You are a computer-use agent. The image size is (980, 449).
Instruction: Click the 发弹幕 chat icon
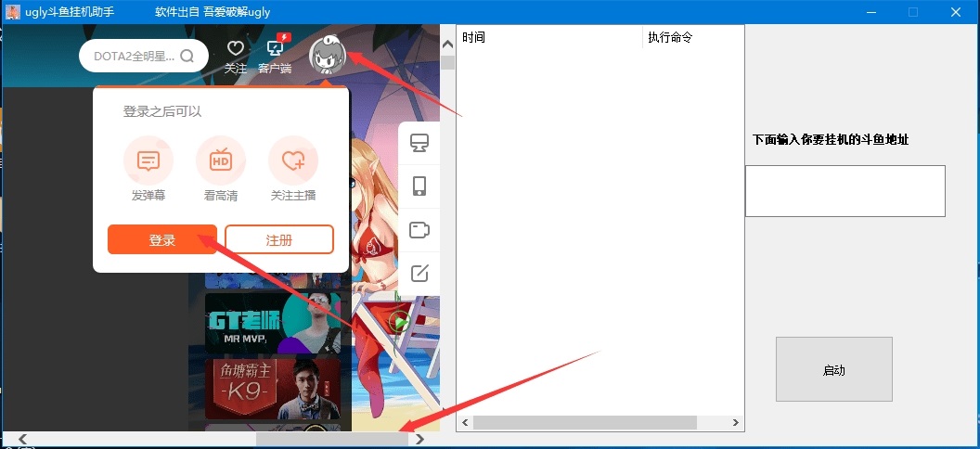[x=148, y=160]
